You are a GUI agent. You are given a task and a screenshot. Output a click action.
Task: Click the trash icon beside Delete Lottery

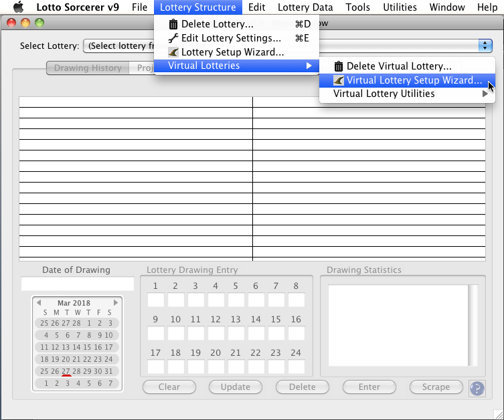[173, 24]
